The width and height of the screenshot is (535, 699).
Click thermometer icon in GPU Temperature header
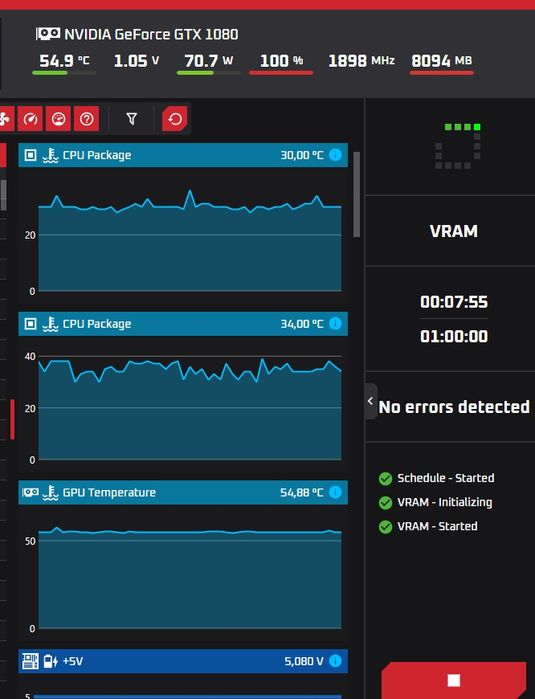click(50, 493)
